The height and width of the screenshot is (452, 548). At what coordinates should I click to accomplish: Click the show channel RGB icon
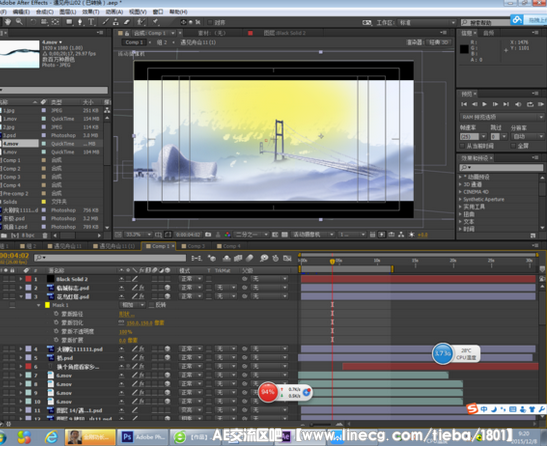[x=228, y=235]
